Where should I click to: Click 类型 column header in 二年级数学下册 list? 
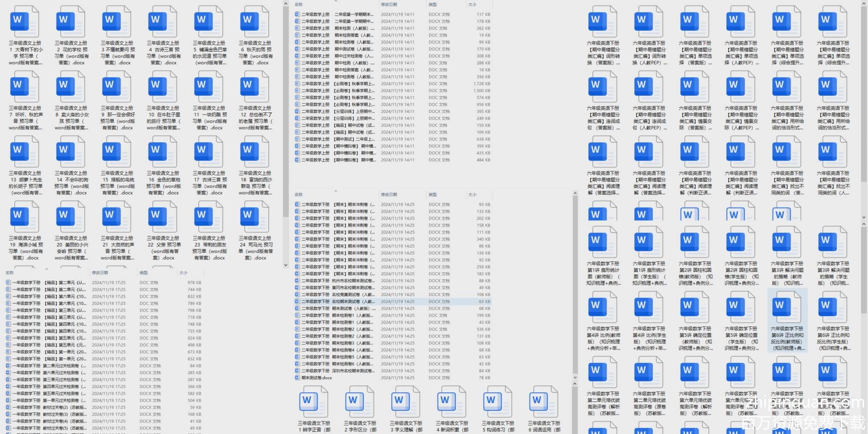point(432,195)
